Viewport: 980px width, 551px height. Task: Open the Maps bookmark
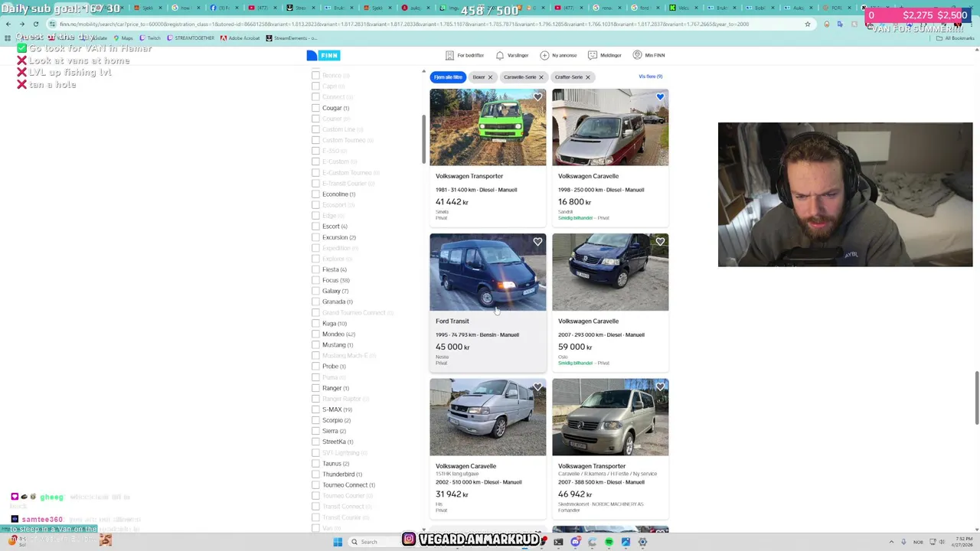point(123,38)
